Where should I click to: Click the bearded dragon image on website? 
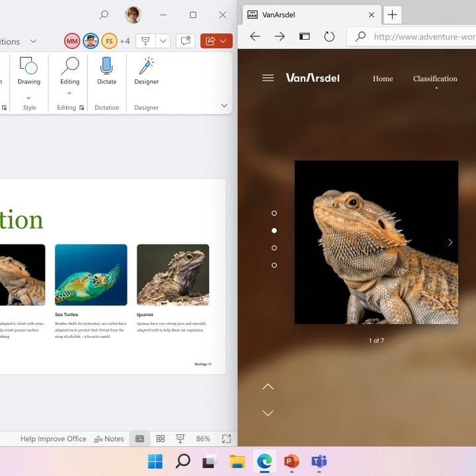[376, 242]
